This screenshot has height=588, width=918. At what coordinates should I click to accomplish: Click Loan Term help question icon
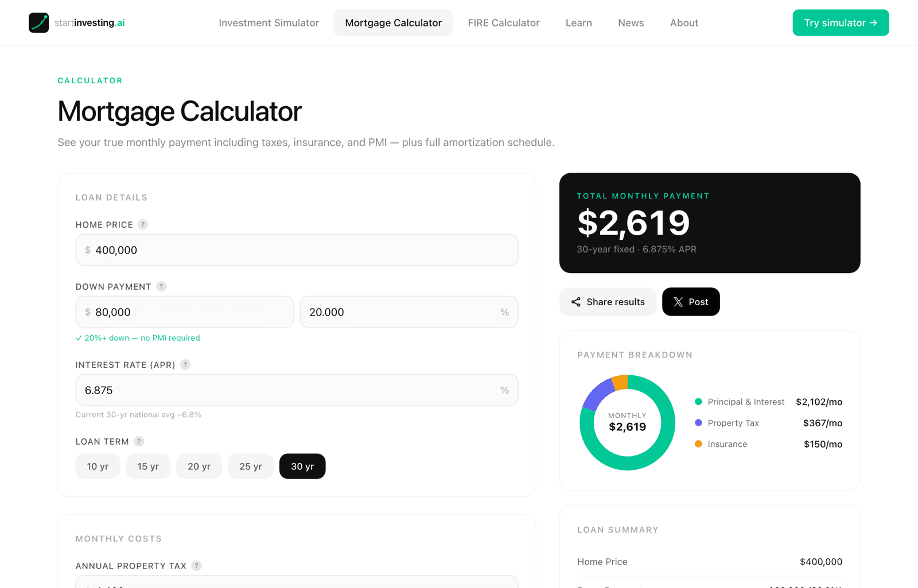click(139, 442)
